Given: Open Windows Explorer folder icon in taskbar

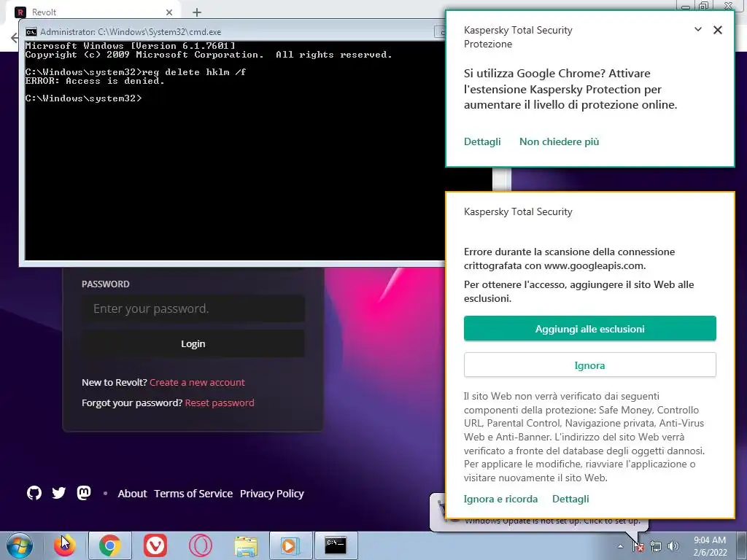Looking at the screenshot, I should pos(246,545).
